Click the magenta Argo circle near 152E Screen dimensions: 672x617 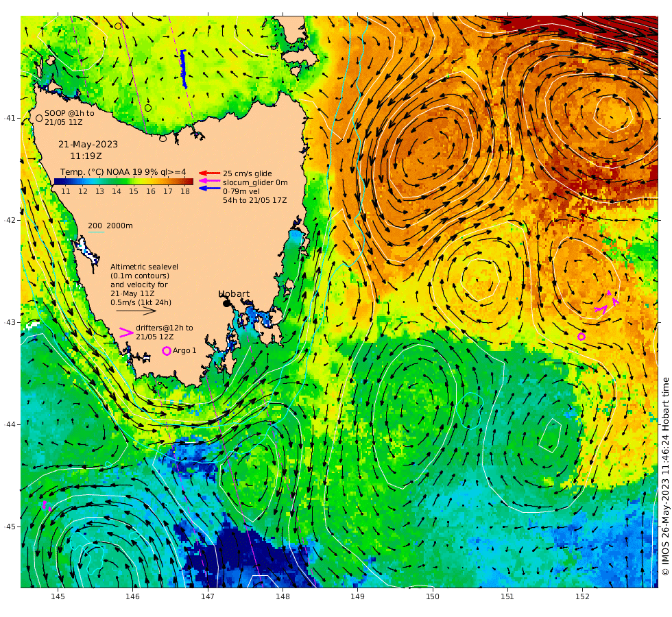pyautogui.click(x=581, y=337)
